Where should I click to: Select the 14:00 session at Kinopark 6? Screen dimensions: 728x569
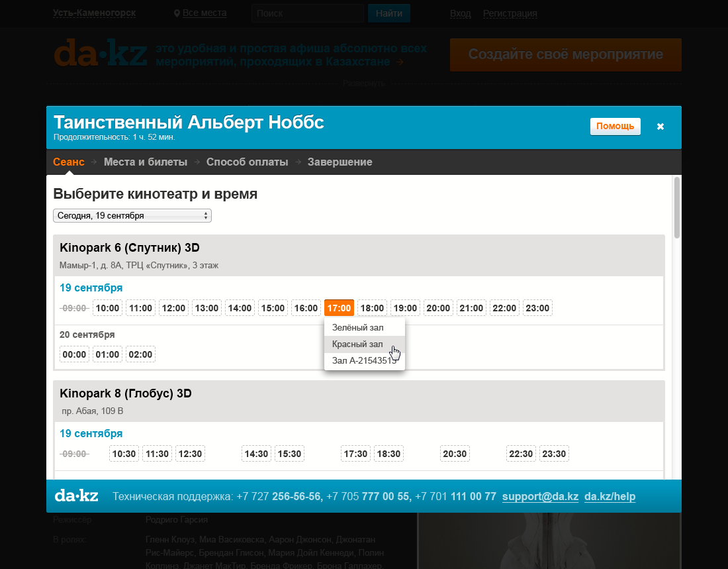[240, 308]
